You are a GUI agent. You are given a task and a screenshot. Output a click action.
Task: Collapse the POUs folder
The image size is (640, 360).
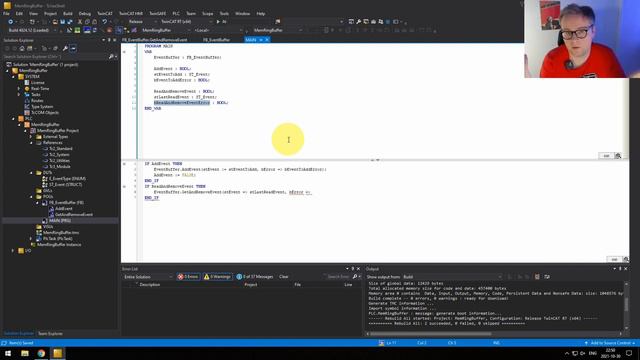[31, 197]
